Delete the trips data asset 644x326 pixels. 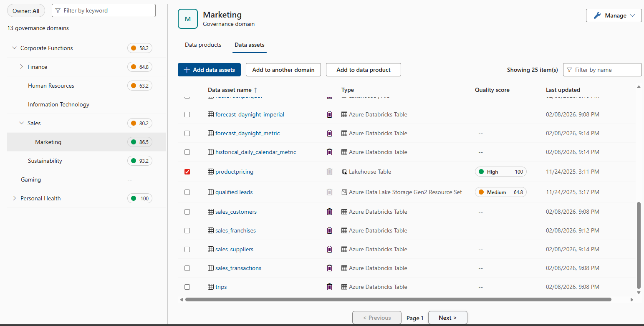tap(329, 287)
